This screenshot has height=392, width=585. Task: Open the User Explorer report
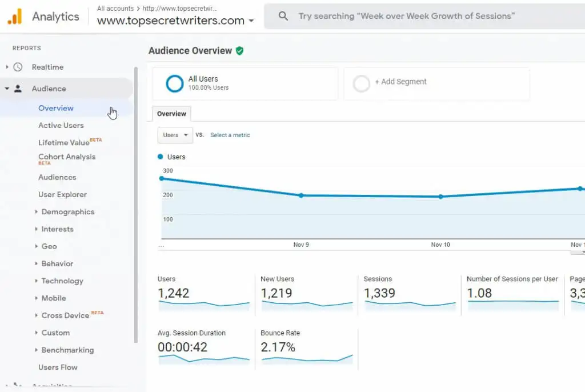coord(62,194)
